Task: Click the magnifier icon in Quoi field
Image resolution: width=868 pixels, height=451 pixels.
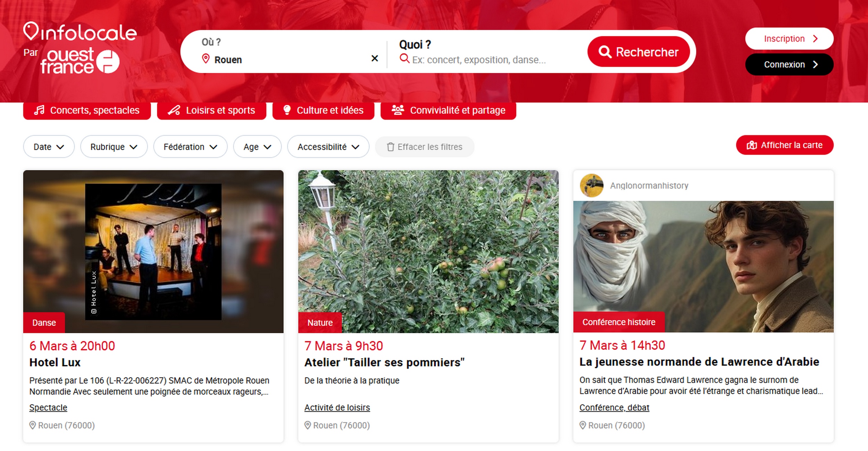Action: click(x=404, y=58)
